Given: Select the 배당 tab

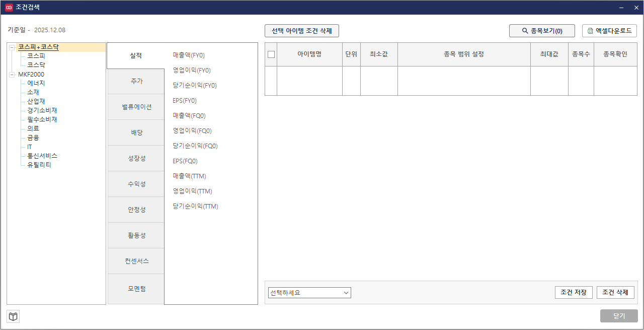Looking at the screenshot, I should click(136, 133).
